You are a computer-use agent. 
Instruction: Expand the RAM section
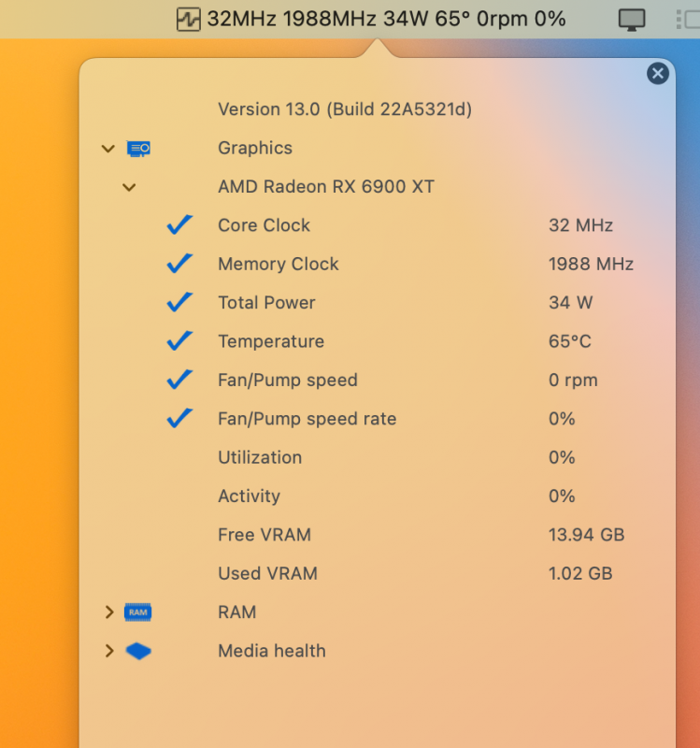108,612
